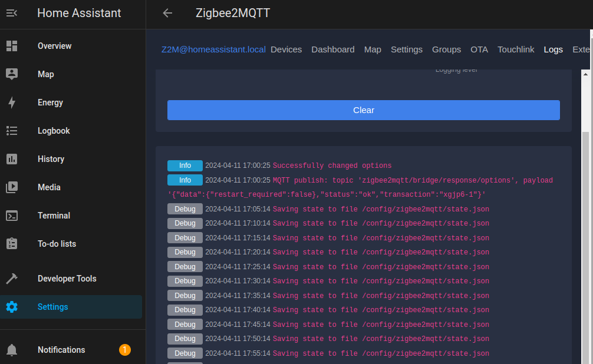The image size is (593, 364).
Task: Open To-do lists via the clipboard icon
Action: tap(12, 243)
